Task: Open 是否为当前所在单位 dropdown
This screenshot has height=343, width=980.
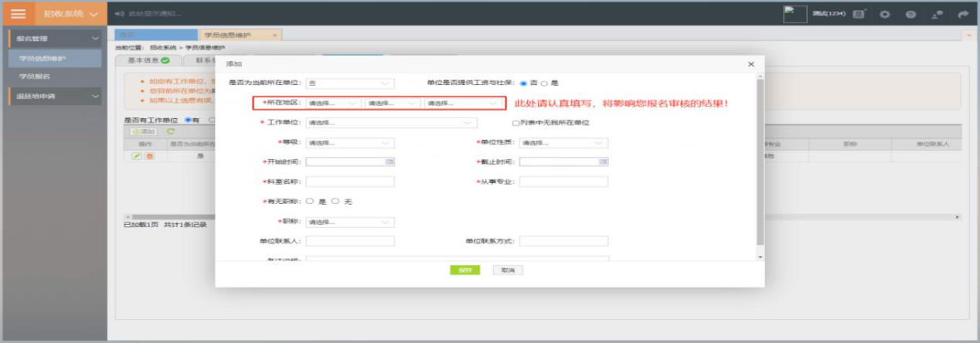Action: coord(350,83)
